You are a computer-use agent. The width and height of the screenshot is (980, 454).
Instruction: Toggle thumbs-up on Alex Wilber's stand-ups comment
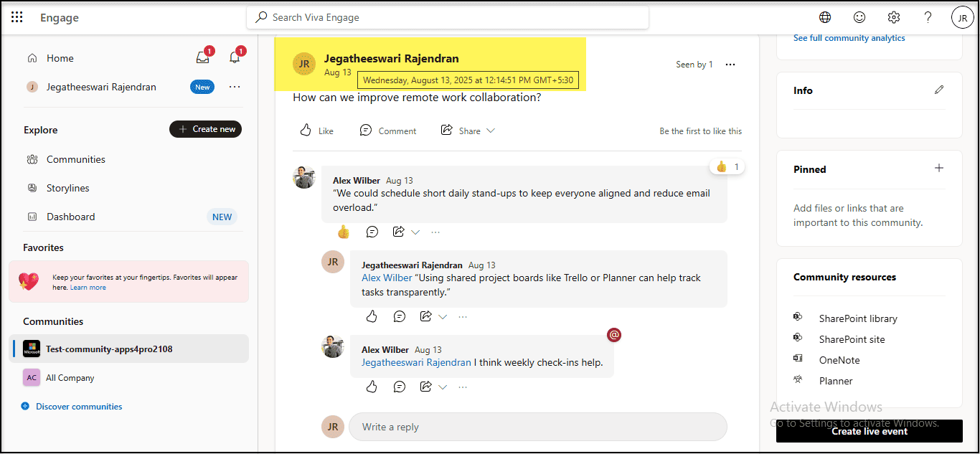(x=344, y=232)
